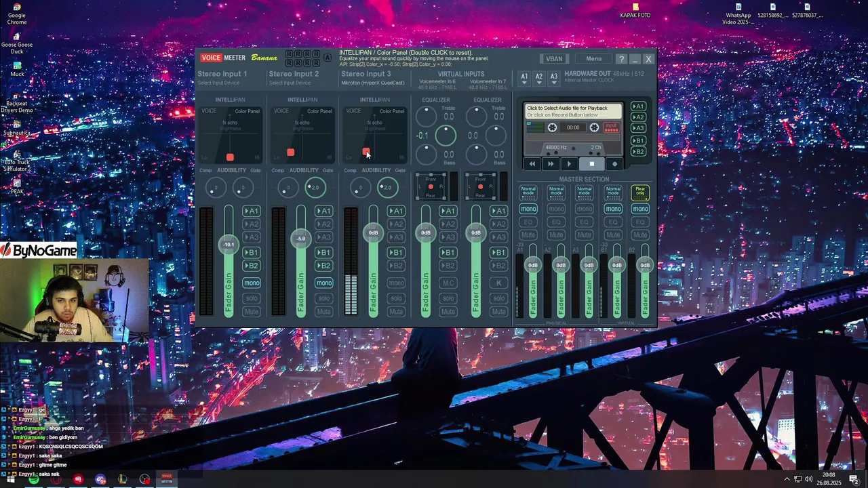This screenshot has height=488, width=868.
Task: Cycle the B1 bus Normal mode selector
Action: point(612,192)
